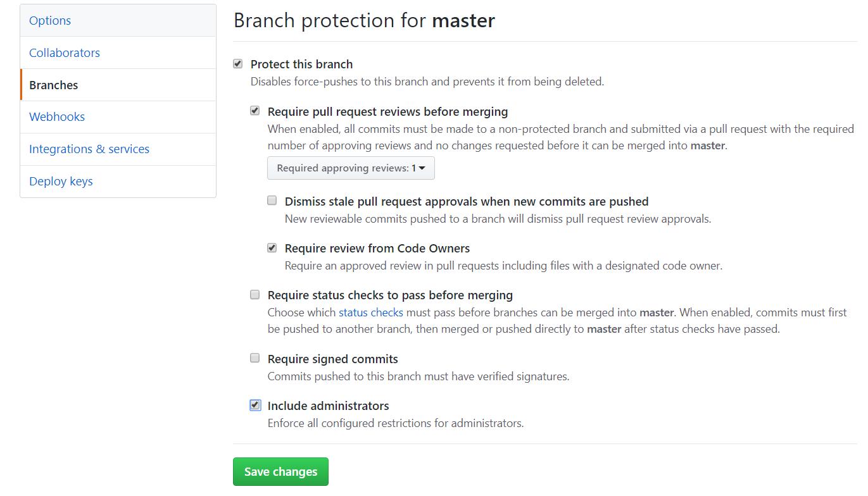The width and height of the screenshot is (868, 496).
Task: Enable Dismiss stale pull request approvals
Action: pos(272,201)
